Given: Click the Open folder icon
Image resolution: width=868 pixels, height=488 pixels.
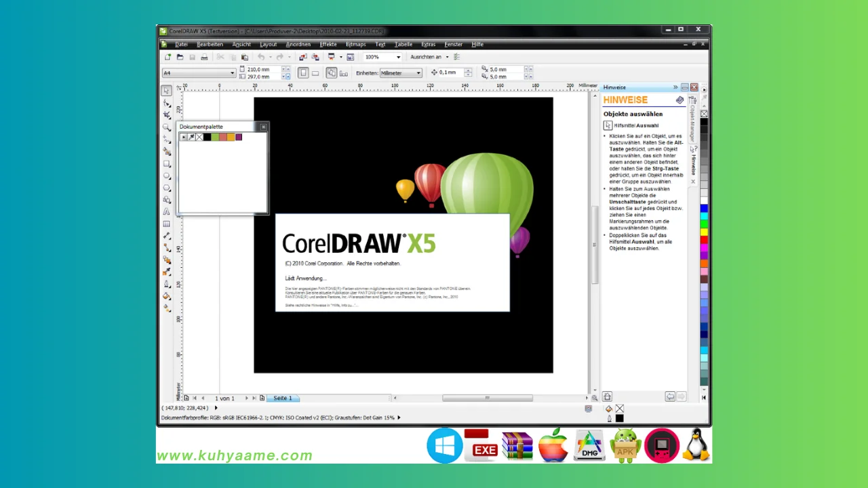Looking at the screenshot, I should click(180, 57).
